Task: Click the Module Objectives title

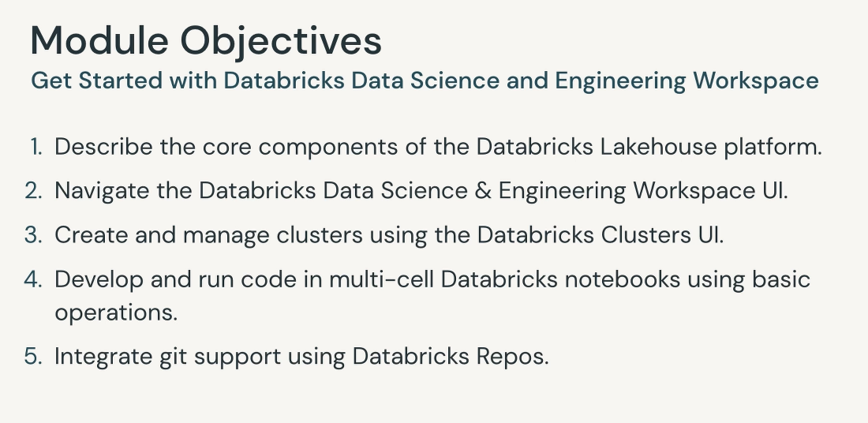Action: pyautogui.click(x=206, y=41)
